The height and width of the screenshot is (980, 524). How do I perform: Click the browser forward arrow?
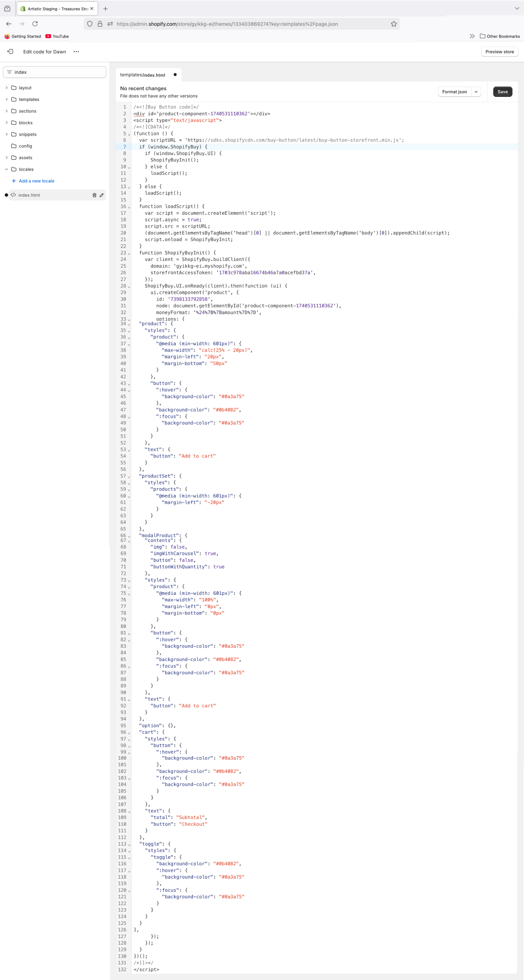pos(21,24)
